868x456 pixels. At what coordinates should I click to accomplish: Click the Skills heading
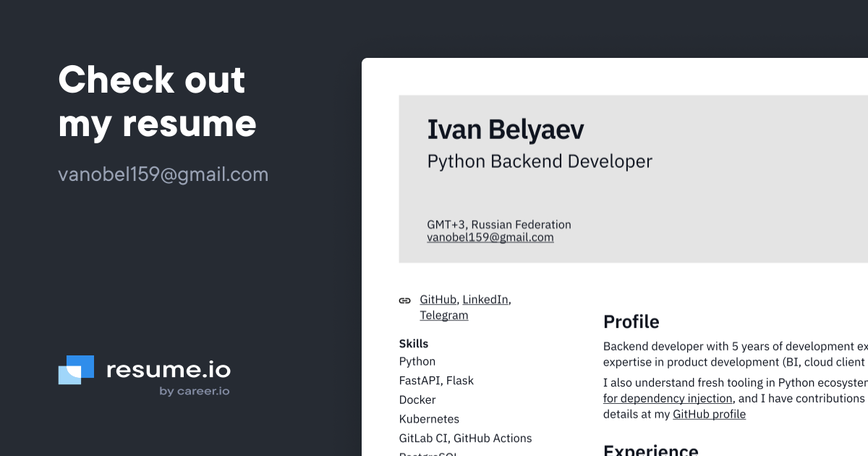coord(414,344)
